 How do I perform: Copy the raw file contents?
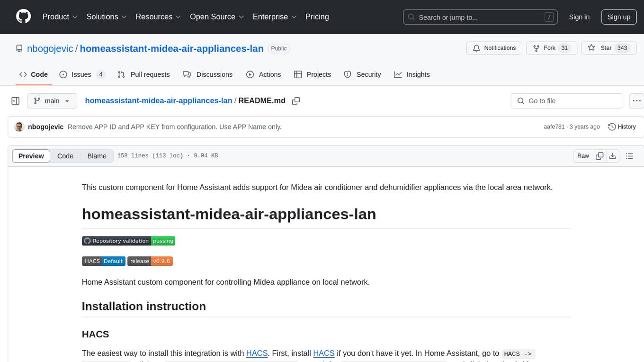(x=599, y=156)
